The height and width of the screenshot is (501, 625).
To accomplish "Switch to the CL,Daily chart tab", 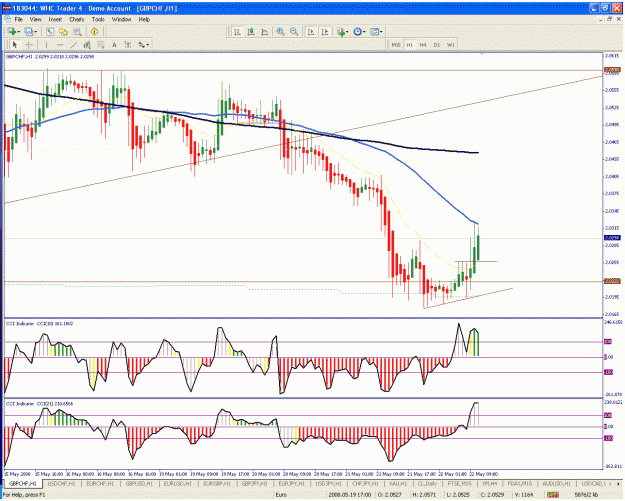I will point(427,484).
